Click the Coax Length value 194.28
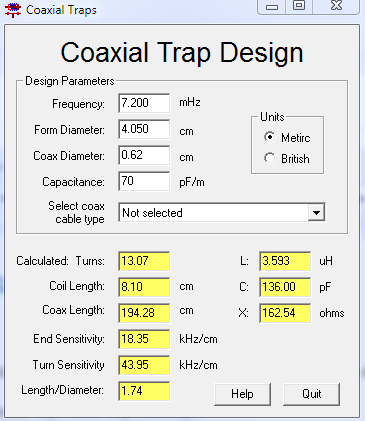Screen dimensions: 365x421 tap(144, 313)
